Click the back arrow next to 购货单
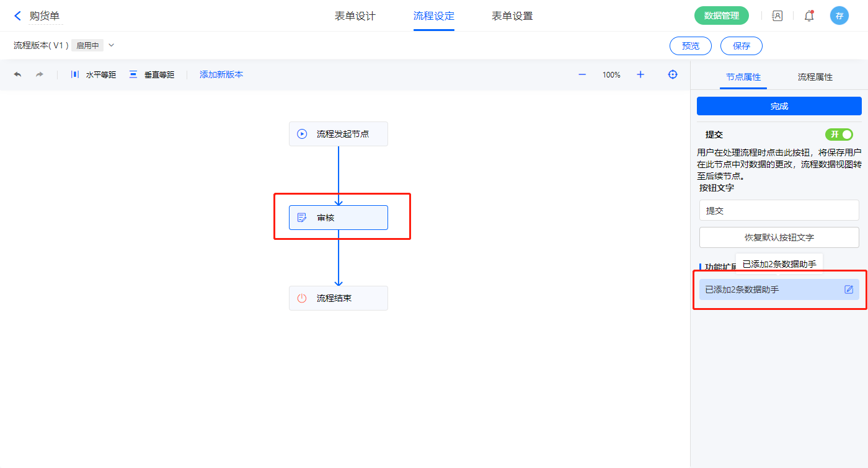868x468 pixels. (17, 16)
